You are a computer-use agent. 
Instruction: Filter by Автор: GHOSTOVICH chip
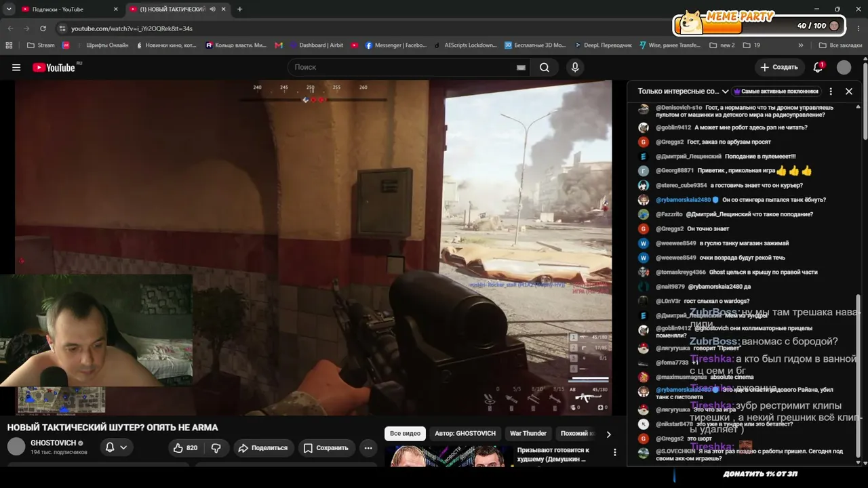pyautogui.click(x=465, y=433)
